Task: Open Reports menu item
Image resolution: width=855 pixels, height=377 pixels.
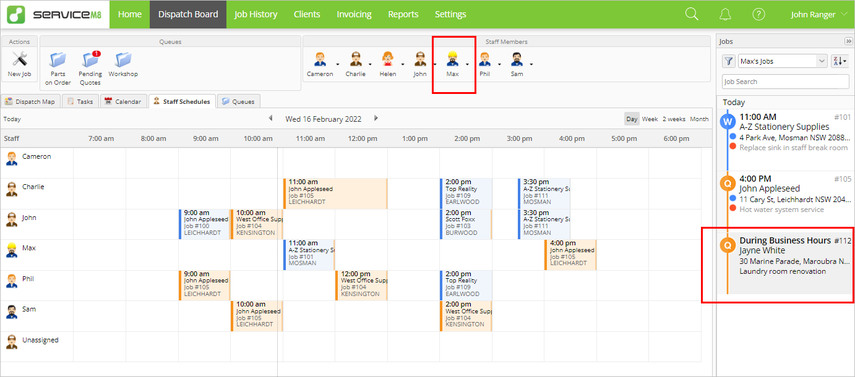Action: [x=403, y=14]
